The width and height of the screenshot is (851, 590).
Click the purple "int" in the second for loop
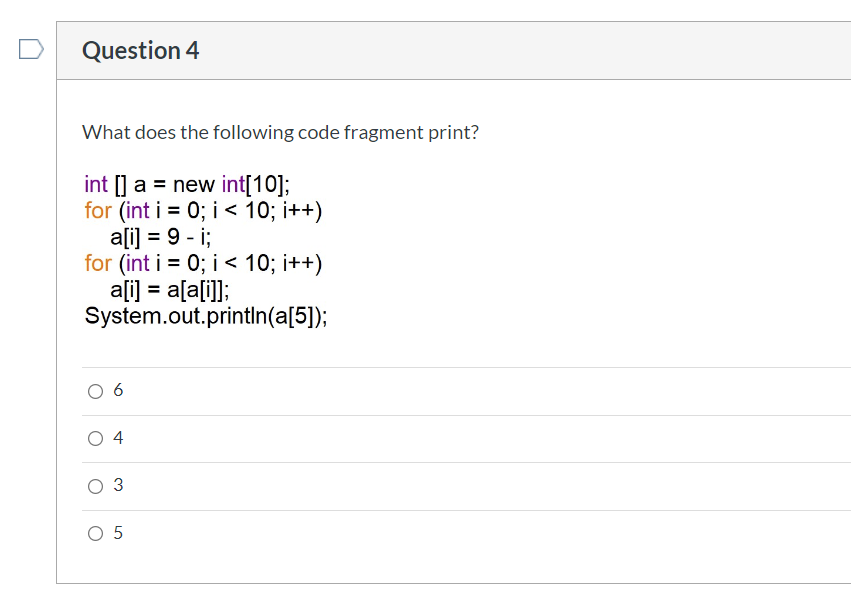pyautogui.click(x=137, y=263)
